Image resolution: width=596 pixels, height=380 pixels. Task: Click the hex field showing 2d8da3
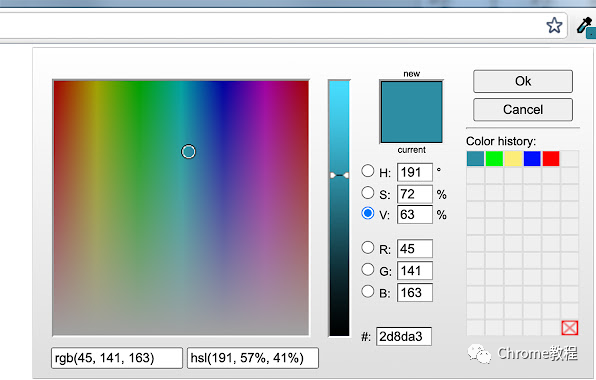(x=404, y=336)
